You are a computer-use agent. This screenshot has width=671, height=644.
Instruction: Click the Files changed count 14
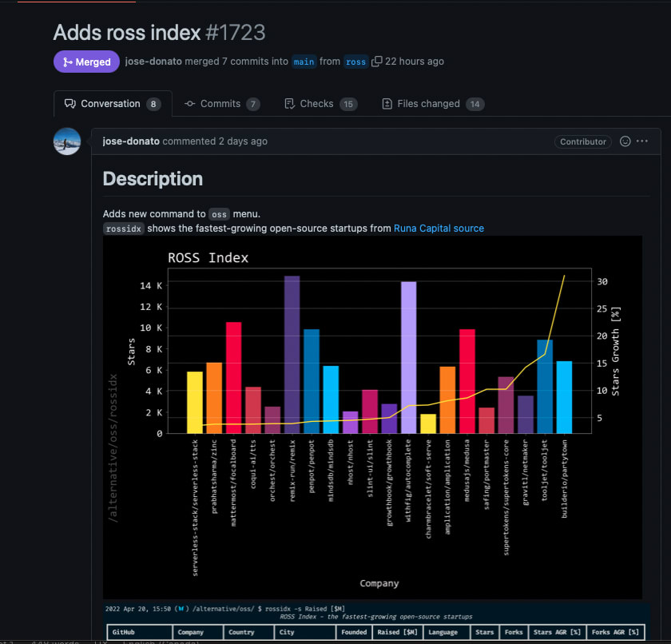pos(475,104)
